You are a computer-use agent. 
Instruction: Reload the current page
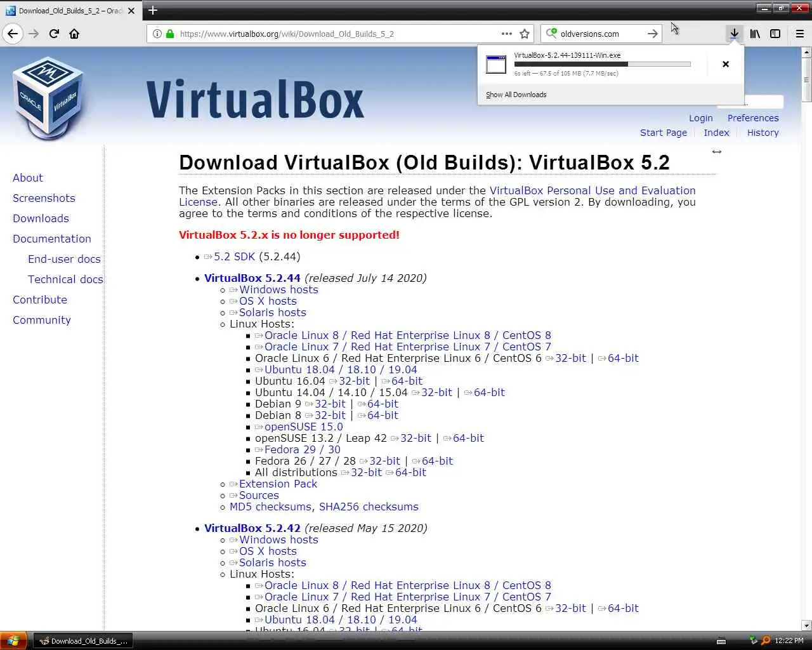click(54, 34)
